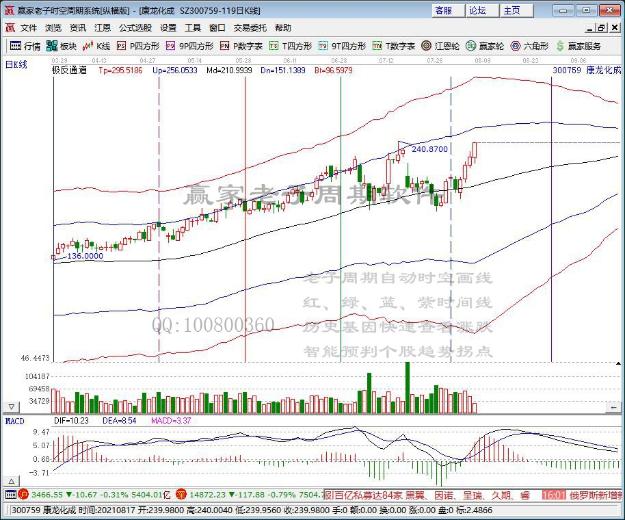625x520 pixels.
Task: Open the 行情 quotes view
Action: coord(25,46)
